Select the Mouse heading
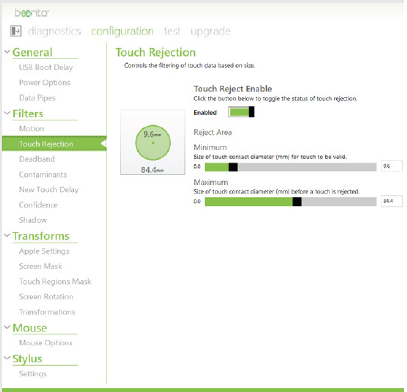This screenshot has height=392, width=407. (x=30, y=328)
